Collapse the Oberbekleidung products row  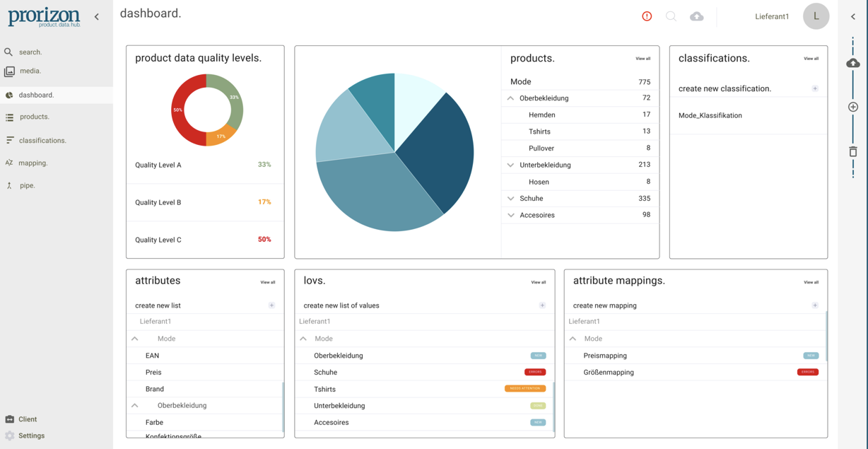coord(510,98)
